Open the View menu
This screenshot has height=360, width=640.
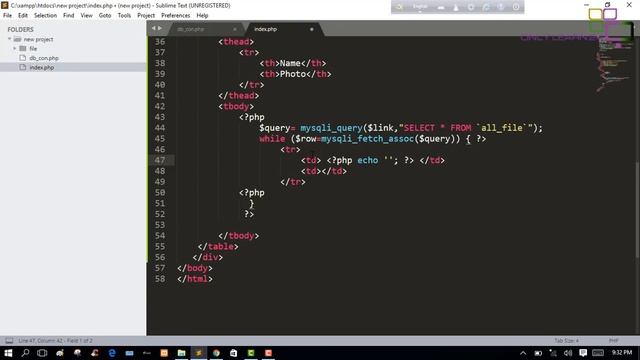tap(87, 16)
